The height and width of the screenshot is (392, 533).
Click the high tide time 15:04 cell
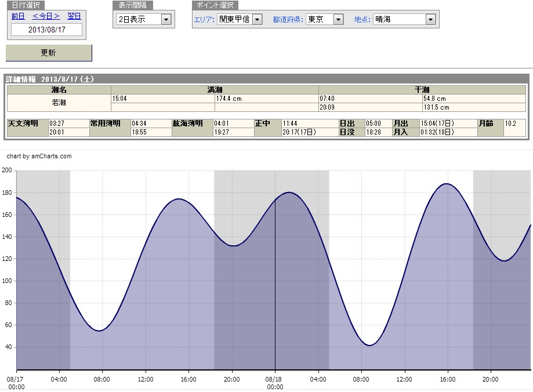[163, 99]
